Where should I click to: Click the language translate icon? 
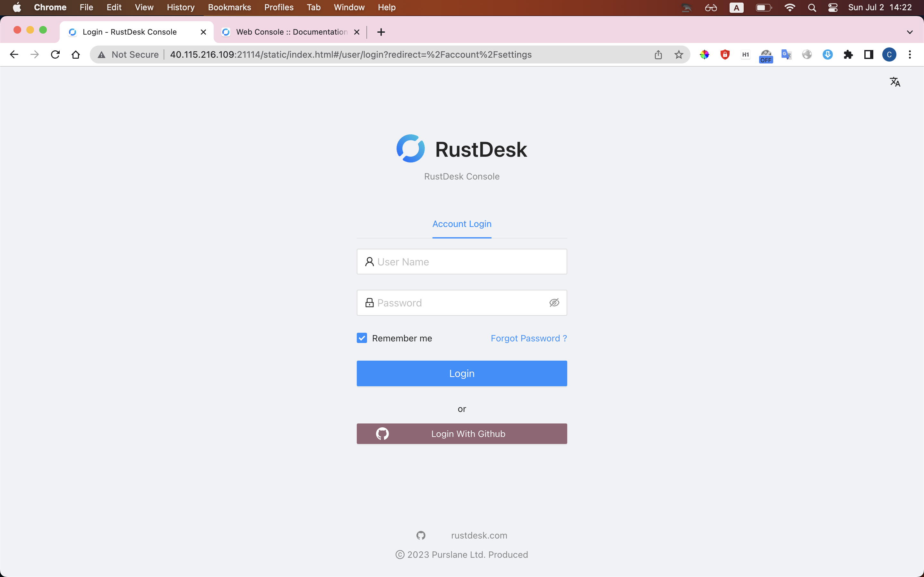click(894, 82)
